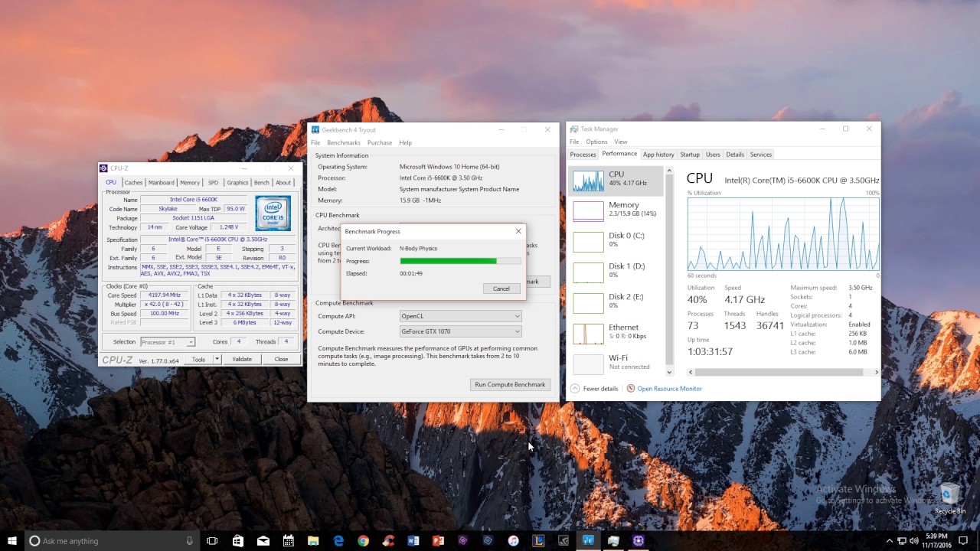Click the Cortana microphone icon
Screen dimensions: 980x551
click(189, 541)
